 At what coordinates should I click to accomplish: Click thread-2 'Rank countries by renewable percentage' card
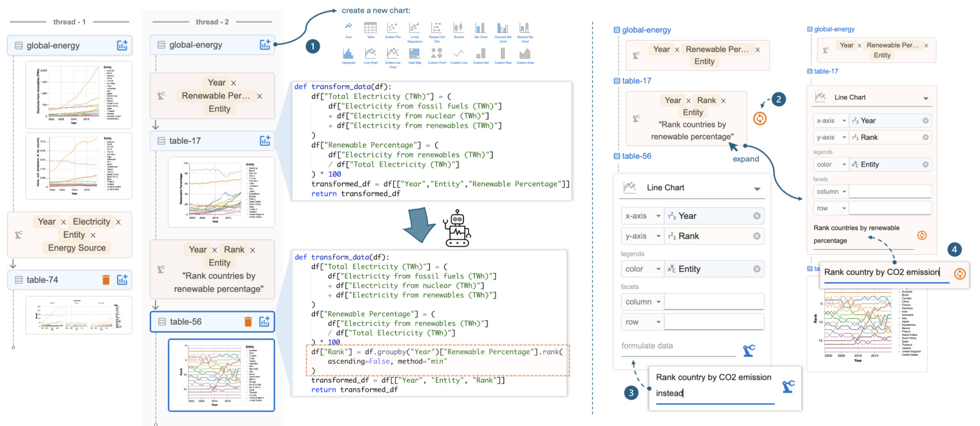(212, 269)
